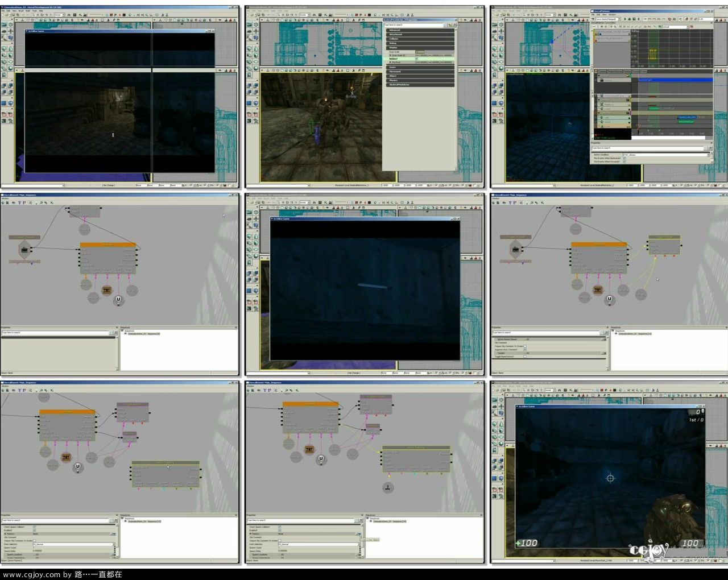
Task: Click Add Special Brush icon beside SkeletalMeshActor Properties
Action: tap(249, 103)
